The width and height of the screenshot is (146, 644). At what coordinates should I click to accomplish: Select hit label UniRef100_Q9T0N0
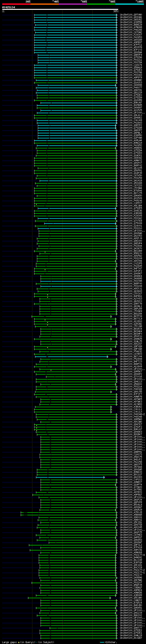[131, 15]
